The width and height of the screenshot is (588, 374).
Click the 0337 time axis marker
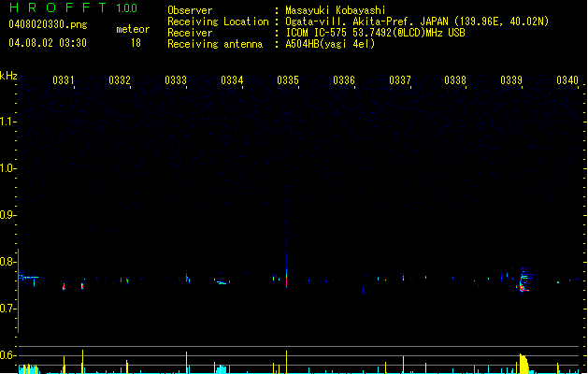click(400, 80)
